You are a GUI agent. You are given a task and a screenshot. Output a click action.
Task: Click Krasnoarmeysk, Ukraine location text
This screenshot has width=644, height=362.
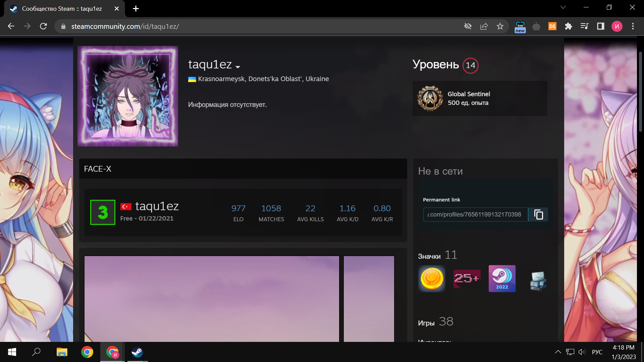coord(263,79)
